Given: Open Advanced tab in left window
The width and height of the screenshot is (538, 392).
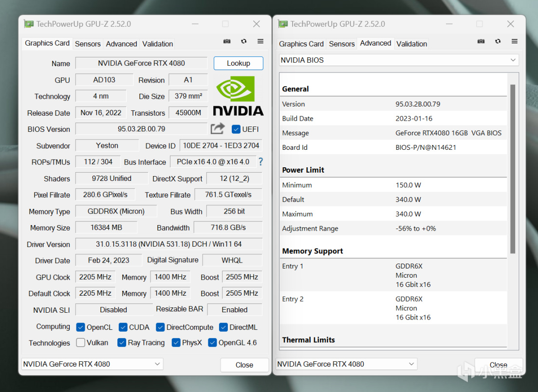Looking at the screenshot, I should tap(121, 44).
